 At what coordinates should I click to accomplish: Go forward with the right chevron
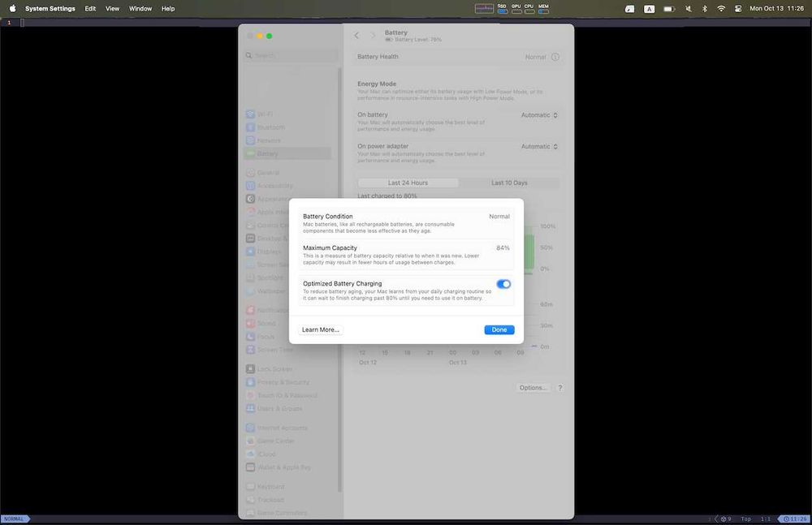tap(373, 35)
